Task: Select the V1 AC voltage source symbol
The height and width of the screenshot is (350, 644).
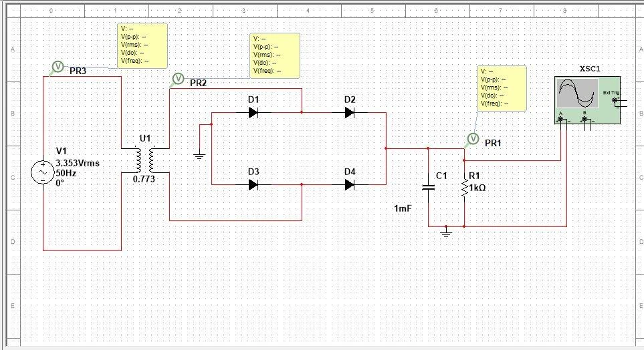Action: click(x=43, y=172)
